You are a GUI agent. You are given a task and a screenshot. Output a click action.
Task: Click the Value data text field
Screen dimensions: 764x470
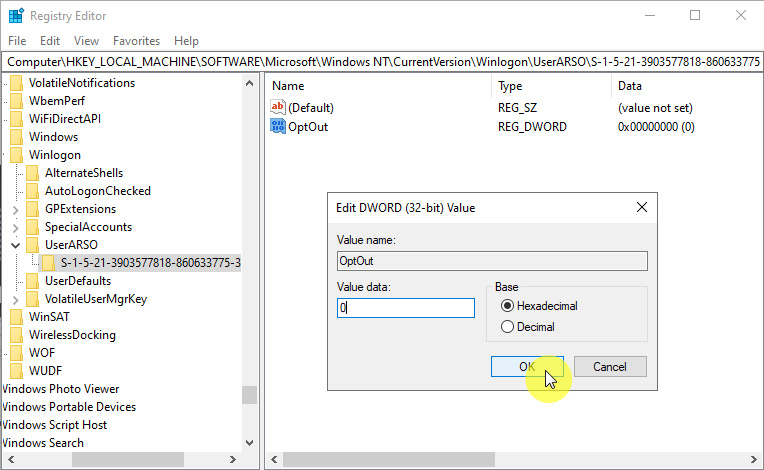click(406, 308)
